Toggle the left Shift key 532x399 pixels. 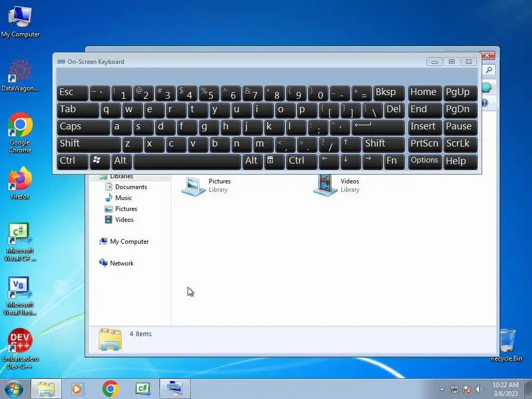coord(89,144)
